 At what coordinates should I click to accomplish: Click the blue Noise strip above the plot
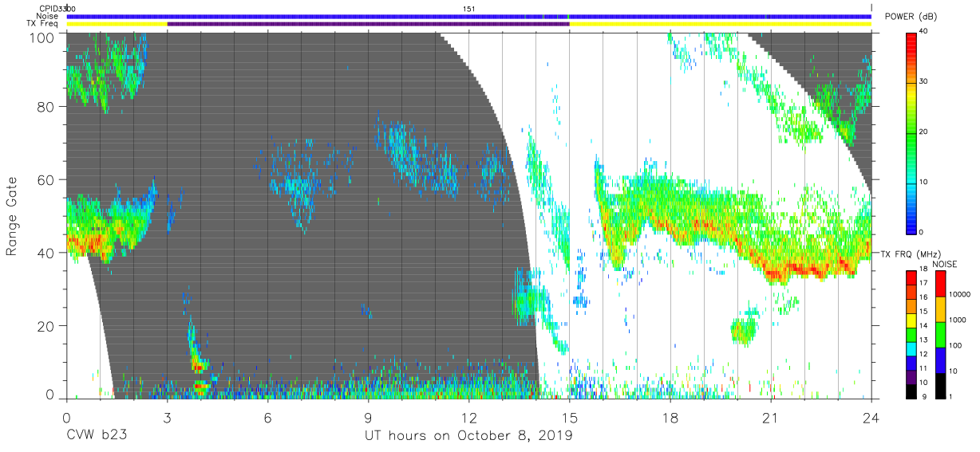pyautogui.click(x=468, y=16)
